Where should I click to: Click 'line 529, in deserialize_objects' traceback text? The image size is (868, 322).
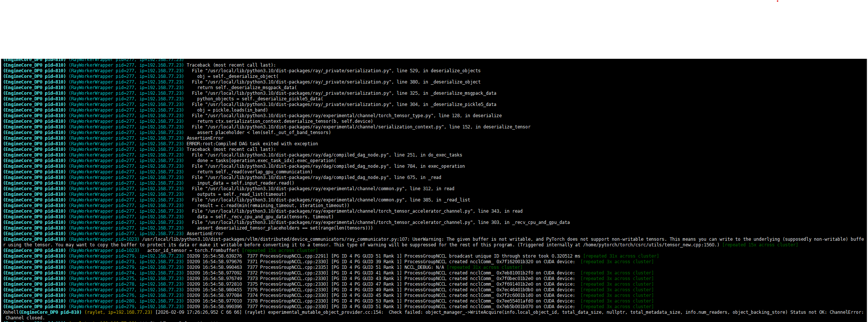coord(438,71)
